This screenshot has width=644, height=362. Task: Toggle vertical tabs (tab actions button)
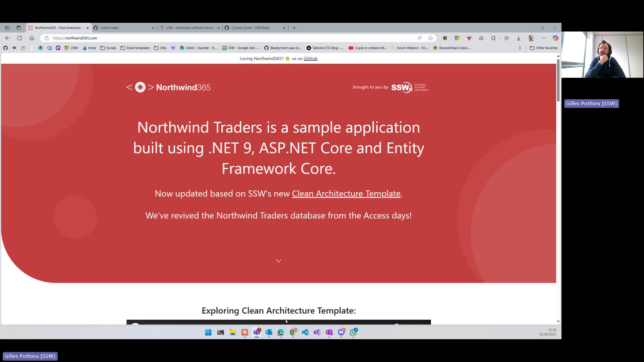click(18, 28)
